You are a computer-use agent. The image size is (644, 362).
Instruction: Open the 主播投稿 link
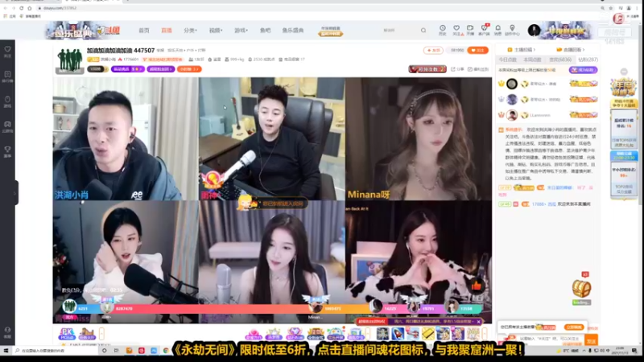tap(522, 50)
